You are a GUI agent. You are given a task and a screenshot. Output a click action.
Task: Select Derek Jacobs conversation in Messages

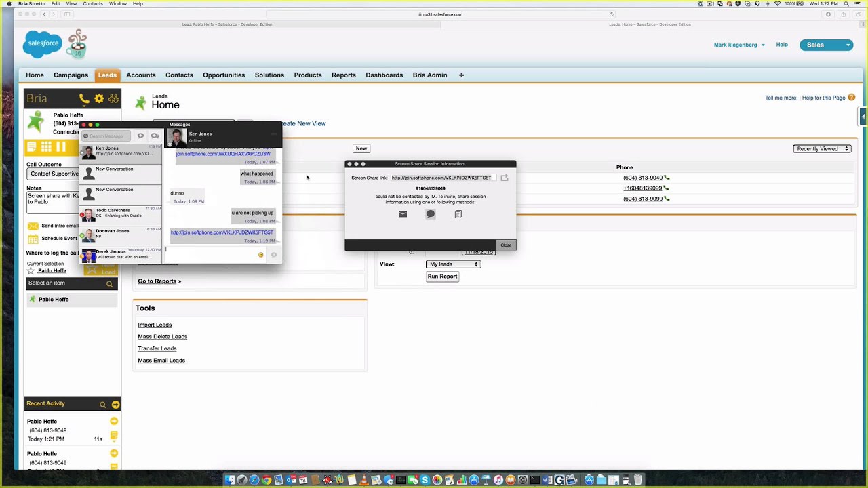[x=121, y=255]
